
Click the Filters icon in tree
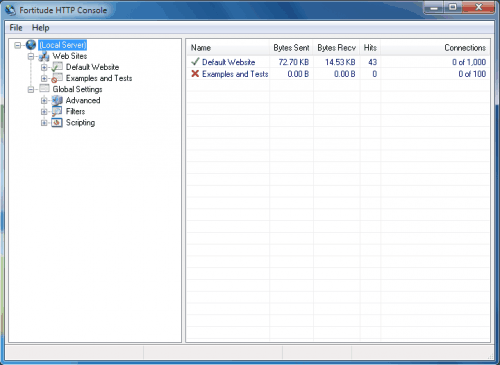click(x=57, y=111)
